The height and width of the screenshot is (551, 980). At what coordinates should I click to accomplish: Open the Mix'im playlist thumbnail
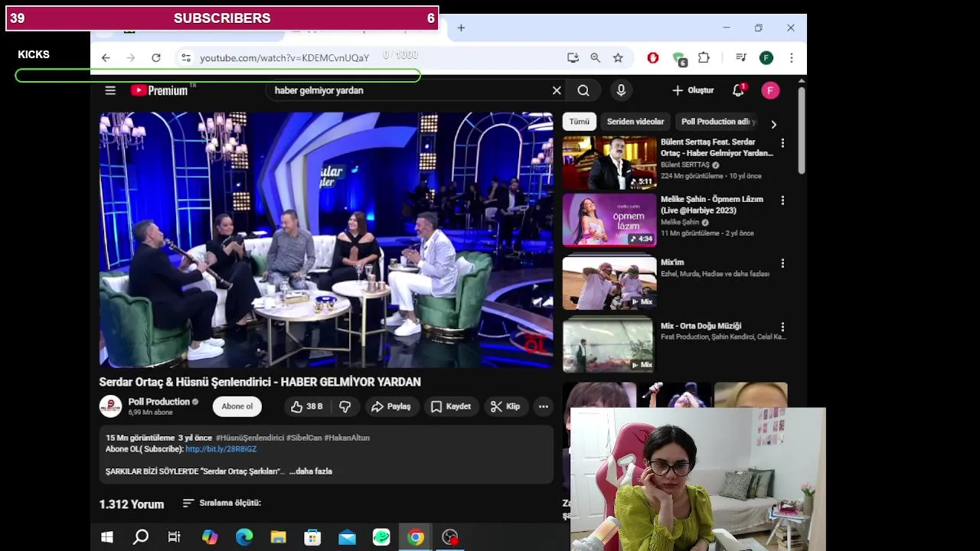tap(609, 283)
